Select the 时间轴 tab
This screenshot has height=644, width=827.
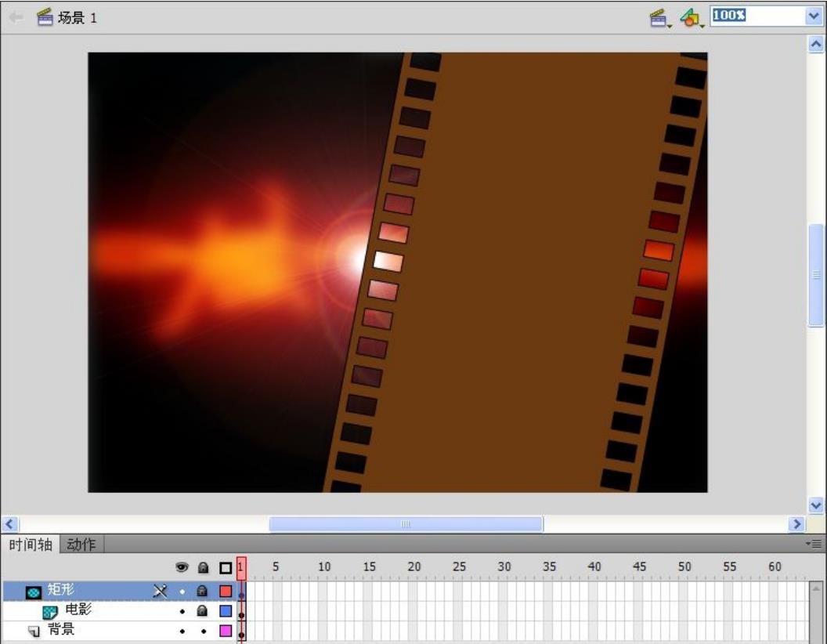(x=30, y=544)
